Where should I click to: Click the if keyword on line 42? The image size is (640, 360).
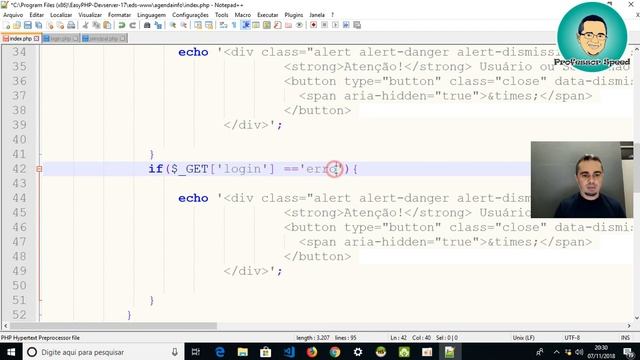click(156, 169)
